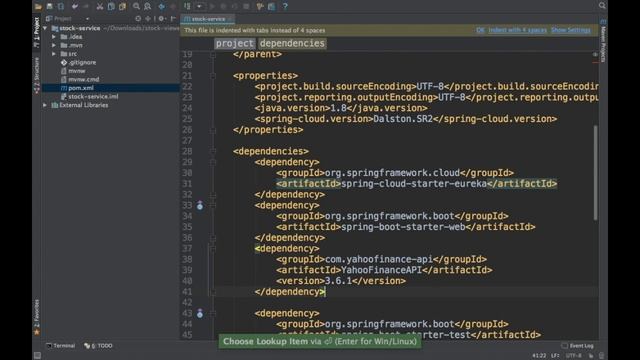Click the Replace toolbar icon
This screenshot has height=360, width=640.
(x=147, y=6)
